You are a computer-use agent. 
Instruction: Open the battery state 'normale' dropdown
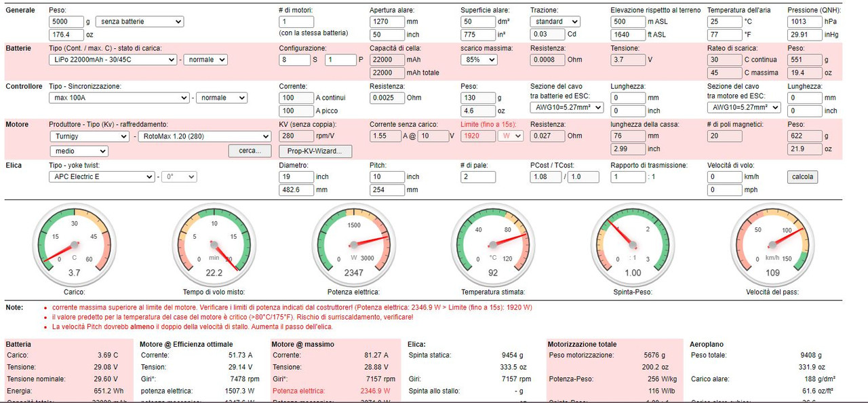click(205, 60)
